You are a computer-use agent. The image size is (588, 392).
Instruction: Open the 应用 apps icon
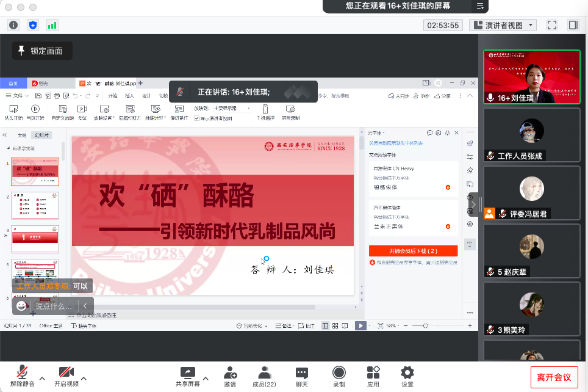pyautogui.click(x=373, y=376)
